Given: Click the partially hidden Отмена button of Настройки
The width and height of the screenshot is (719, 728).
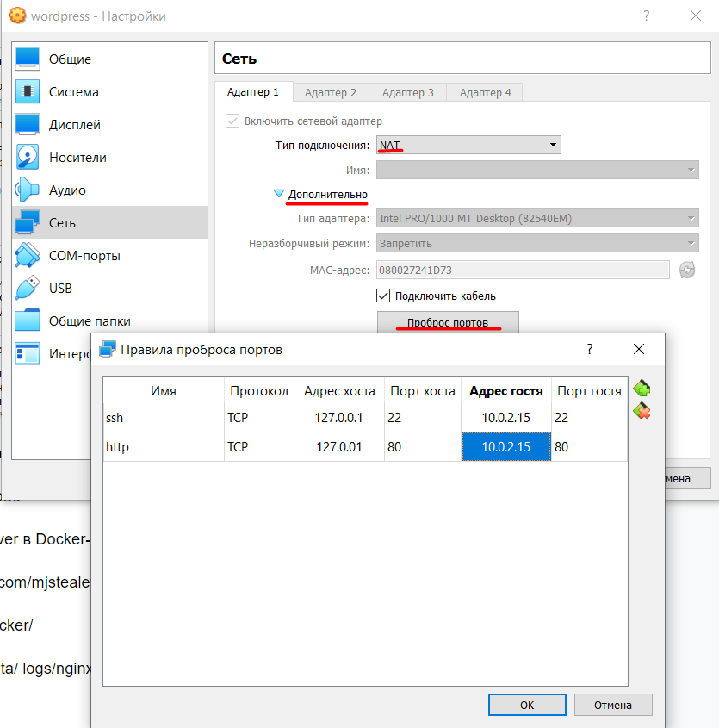Looking at the screenshot, I should [688, 478].
